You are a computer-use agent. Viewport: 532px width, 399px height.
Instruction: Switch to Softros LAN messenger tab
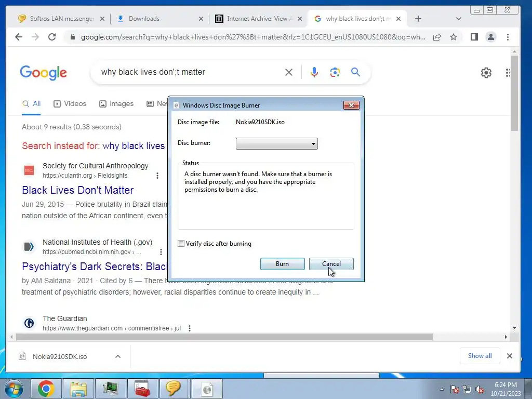pos(61,19)
